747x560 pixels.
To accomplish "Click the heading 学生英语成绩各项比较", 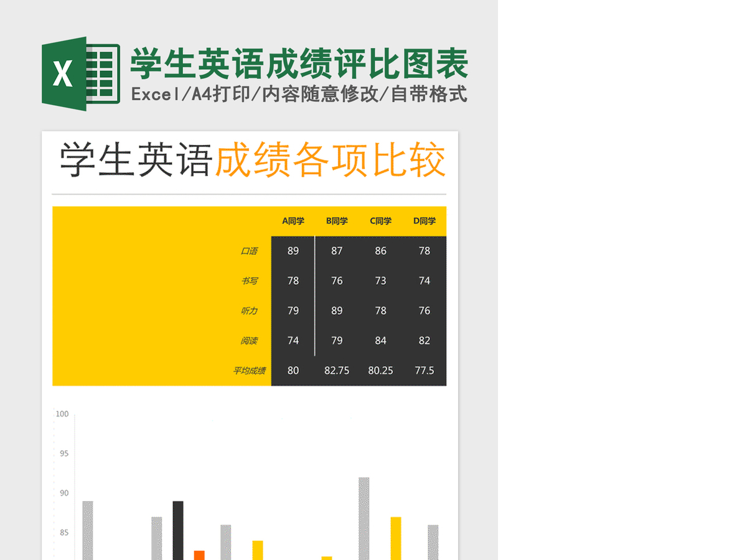I will [x=252, y=161].
